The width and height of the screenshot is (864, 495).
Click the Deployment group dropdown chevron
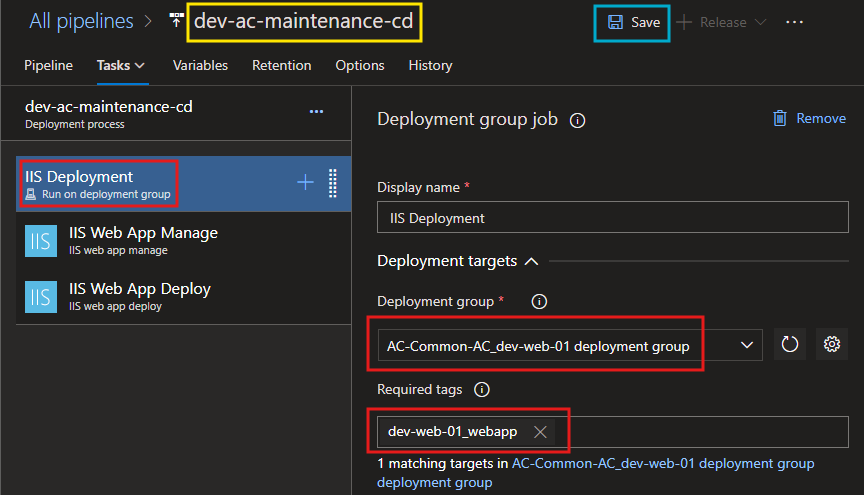[x=747, y=345]
